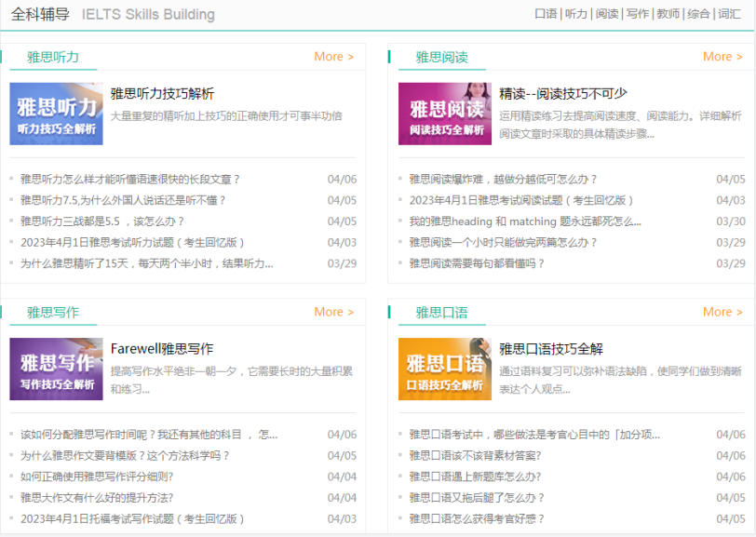
Task: Open article 该如何分配雅思写作时间呢
Action: (149, 435)
